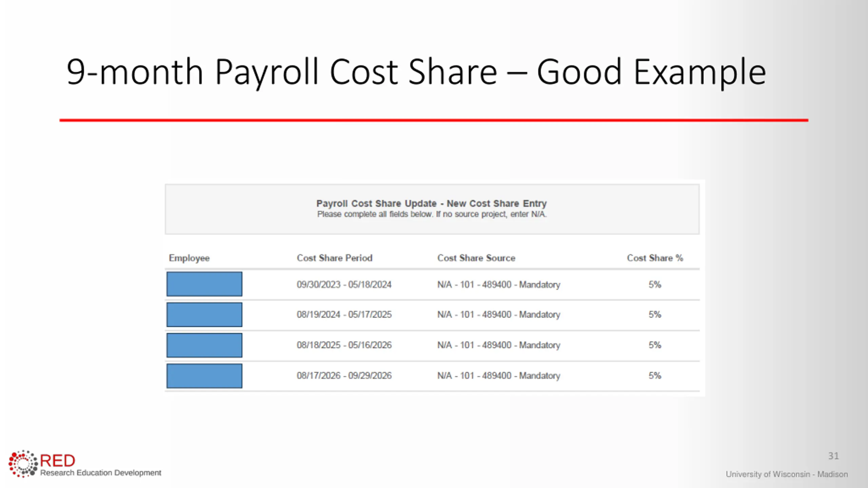Click the Cost Share % column header
Screen dimensions: 868x488
click(655, 258)
